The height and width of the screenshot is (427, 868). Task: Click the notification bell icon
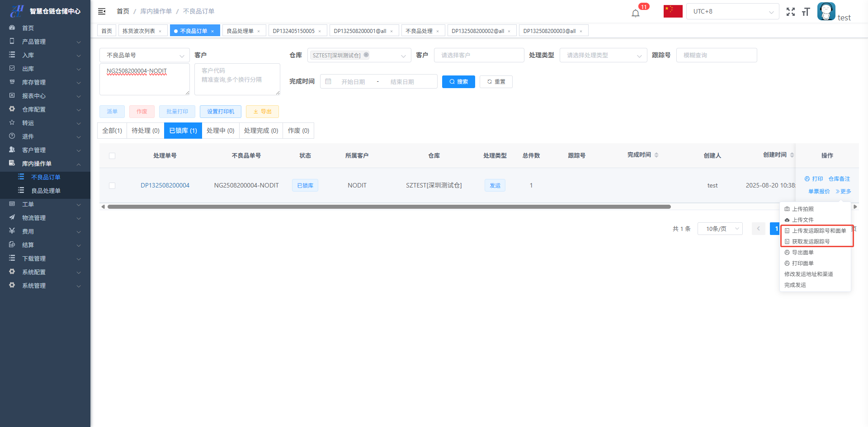point(636,13)
